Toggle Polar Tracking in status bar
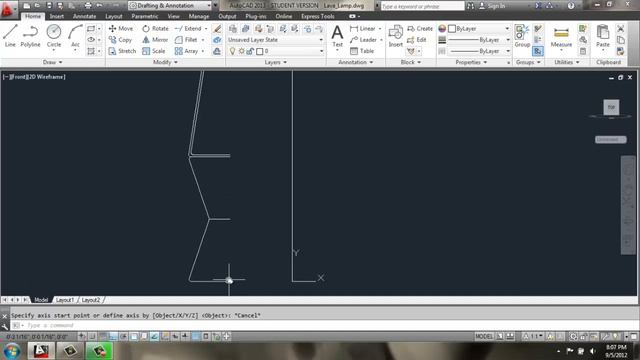Screen dimensions: 640x360 click(124, 336)
